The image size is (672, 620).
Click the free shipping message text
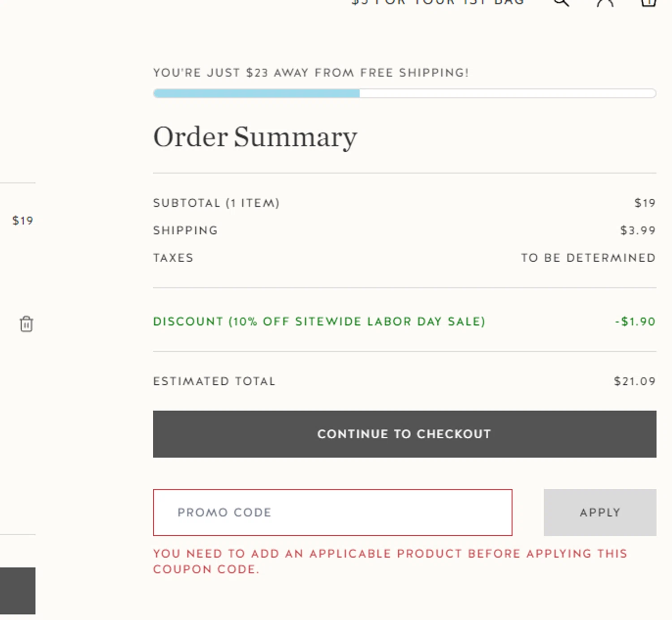(311, 73)
